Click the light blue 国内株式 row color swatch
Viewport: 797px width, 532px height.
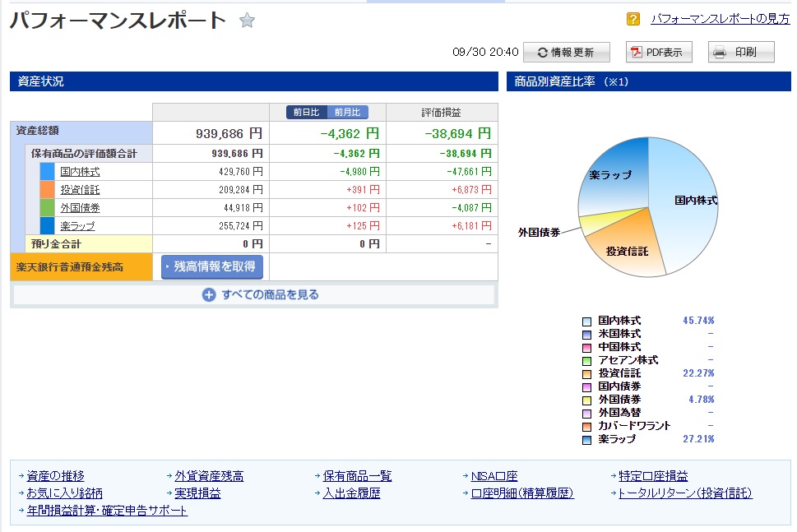tap(47, 171)
